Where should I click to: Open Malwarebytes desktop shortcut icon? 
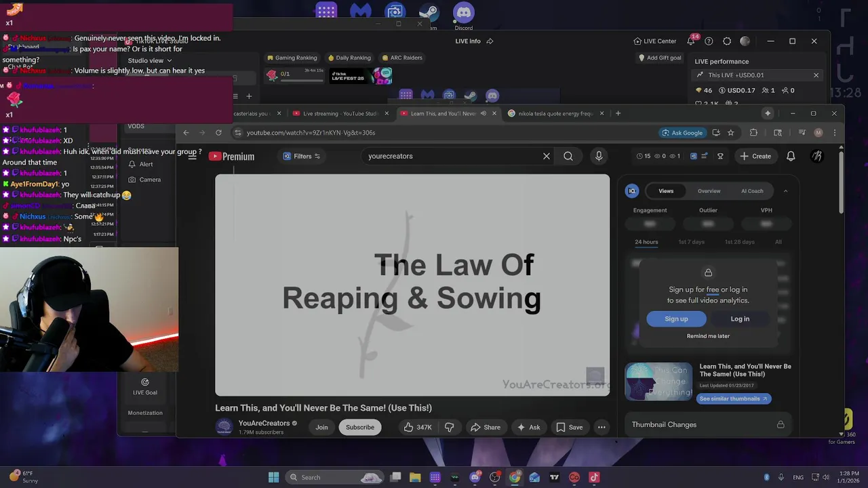click(361, 12)
